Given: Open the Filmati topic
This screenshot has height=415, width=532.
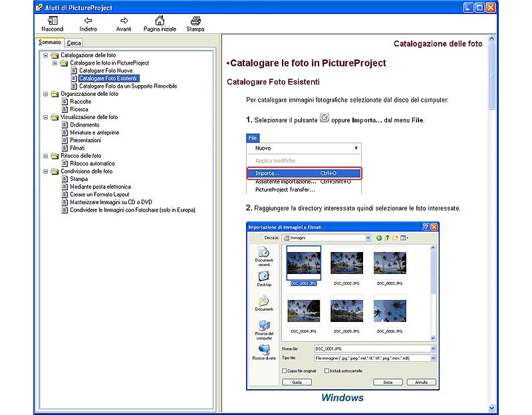Looking at the screenshot, I should (x=77, y=148).
